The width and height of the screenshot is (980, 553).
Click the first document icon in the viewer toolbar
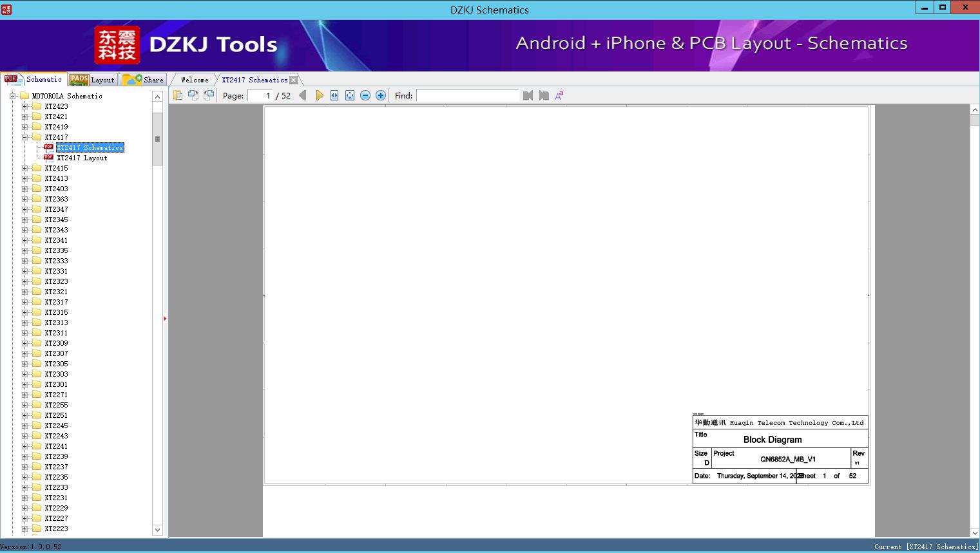click(178, 95)
